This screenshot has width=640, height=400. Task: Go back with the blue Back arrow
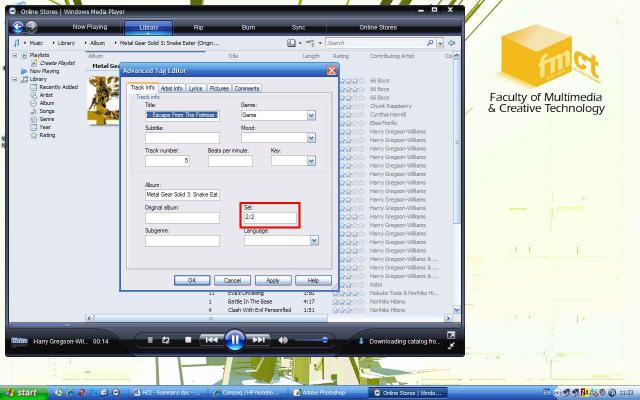(18, 27)
